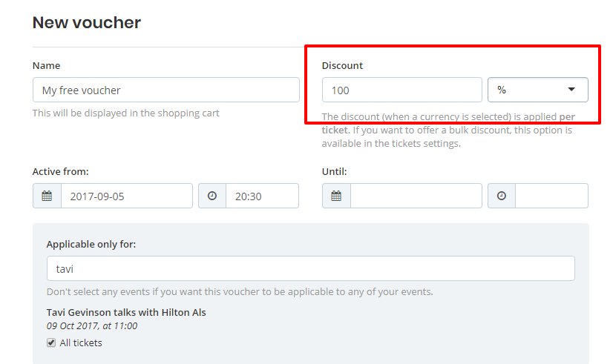Select the Active from date 2017-09-05 field
613x364 pixels.
point(126,196)
